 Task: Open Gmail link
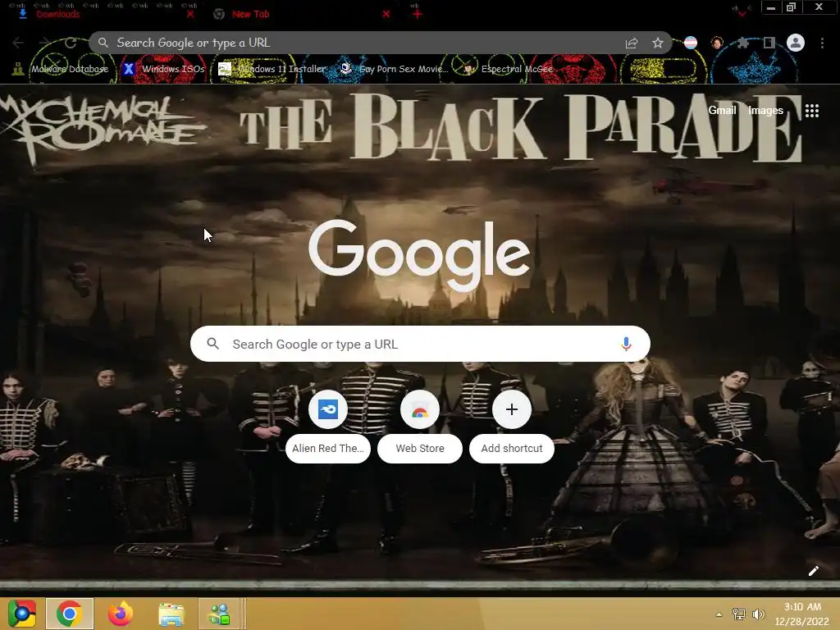point(722,111)
